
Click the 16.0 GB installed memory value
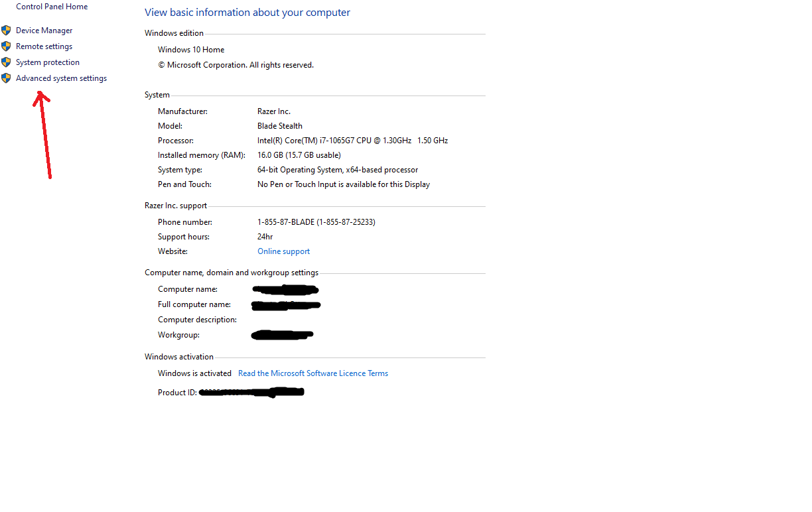[299, 155]
